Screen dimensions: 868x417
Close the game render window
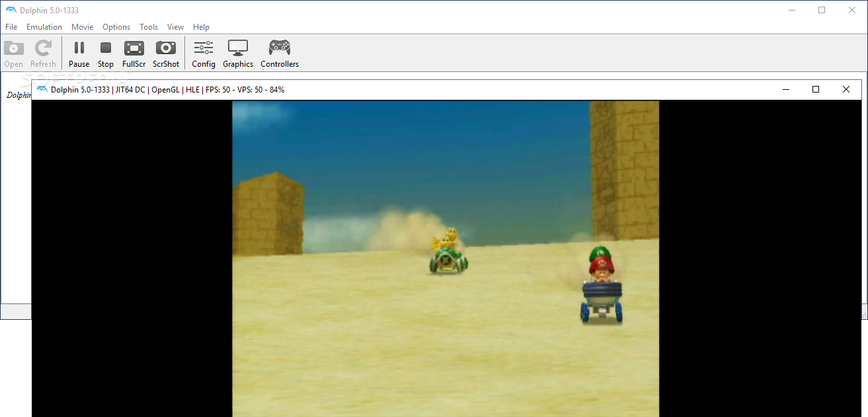pyautogui.click(x=846, y=89)
